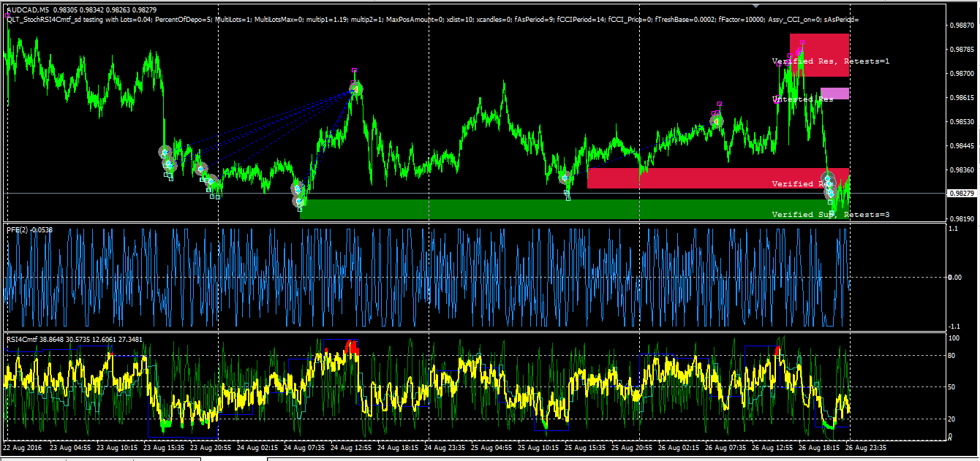Click the buy arrow marker near 25 Aug 10:15

click(x=565, y=178)
